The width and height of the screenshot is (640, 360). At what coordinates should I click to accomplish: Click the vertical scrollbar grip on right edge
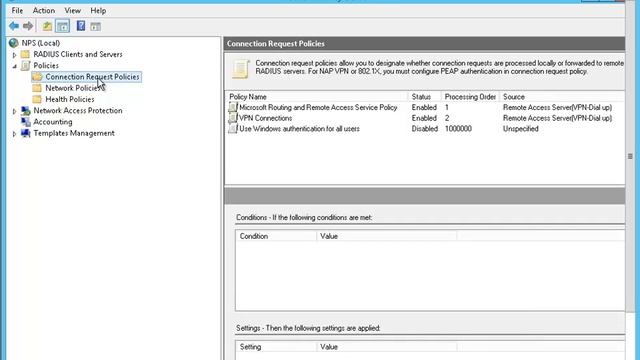pos(630,156)
